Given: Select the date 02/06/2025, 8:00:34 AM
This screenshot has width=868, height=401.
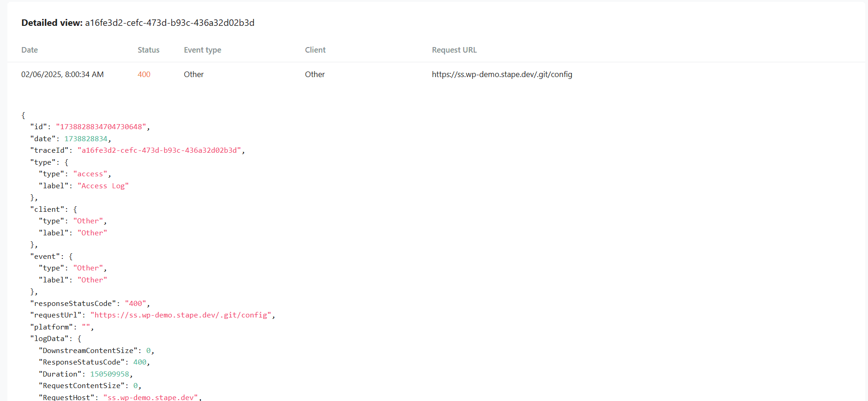Looking at the screenshot, I should coord(62,74).
